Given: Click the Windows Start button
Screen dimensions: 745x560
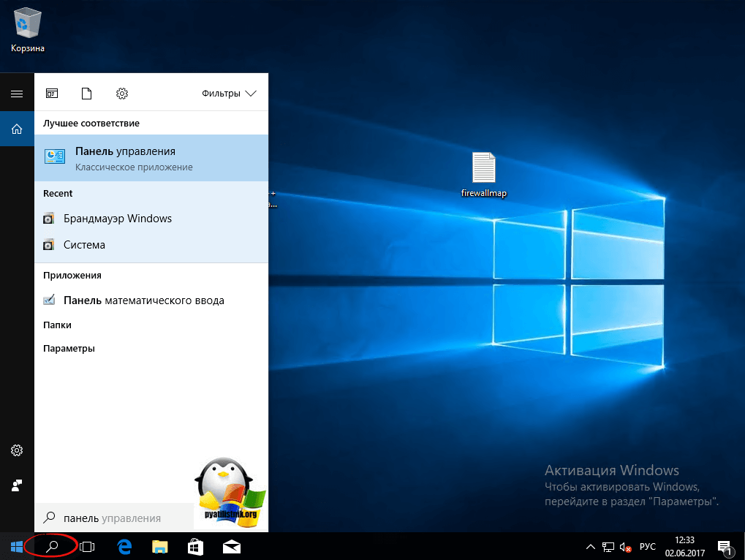Looking at the screenshot, I should click(17, 546).
